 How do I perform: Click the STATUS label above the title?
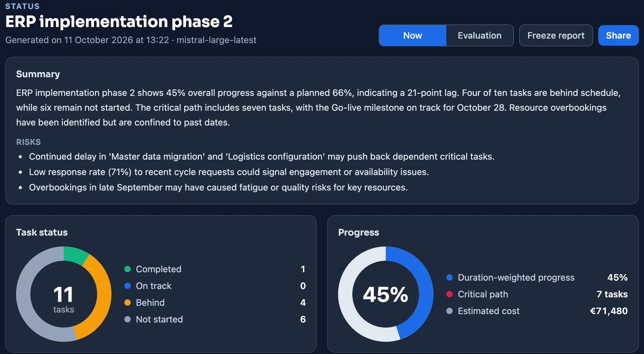pos(23,6)
